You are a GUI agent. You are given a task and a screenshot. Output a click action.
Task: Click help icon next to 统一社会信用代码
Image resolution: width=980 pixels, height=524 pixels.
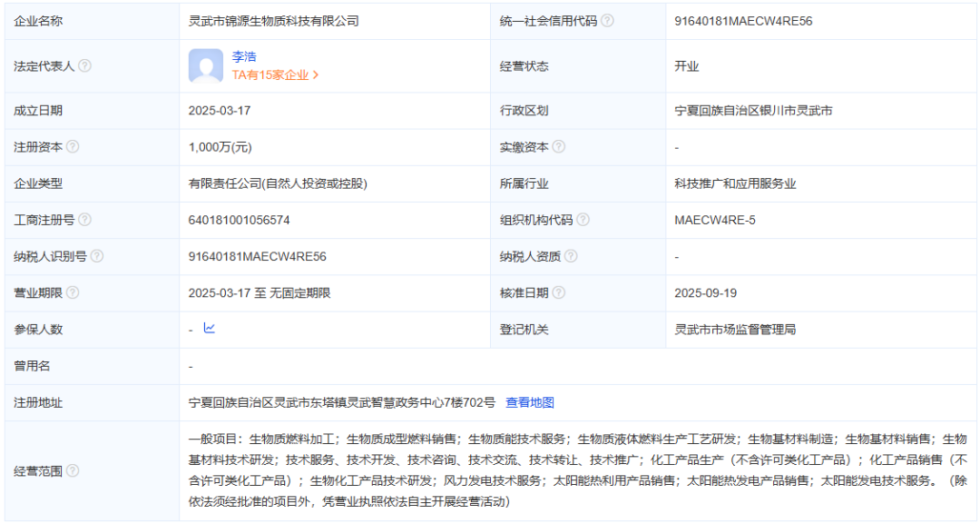pyautogui.click(x=607, y=21)
